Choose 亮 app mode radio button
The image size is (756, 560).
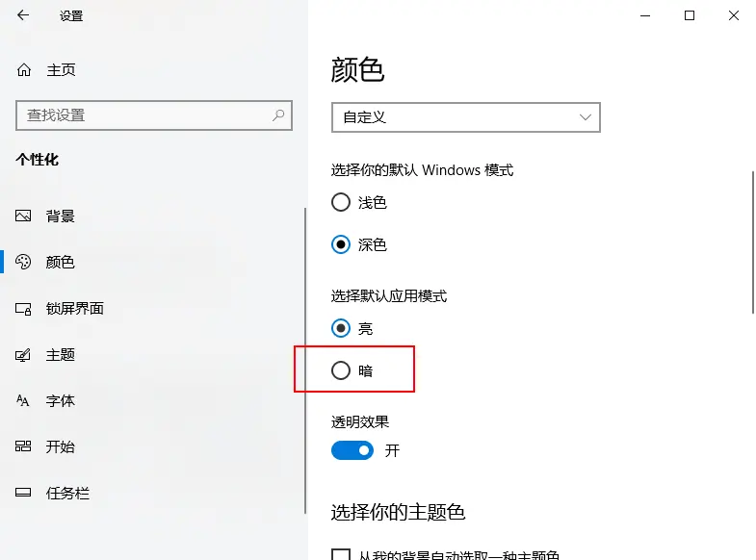pos(341,328)
